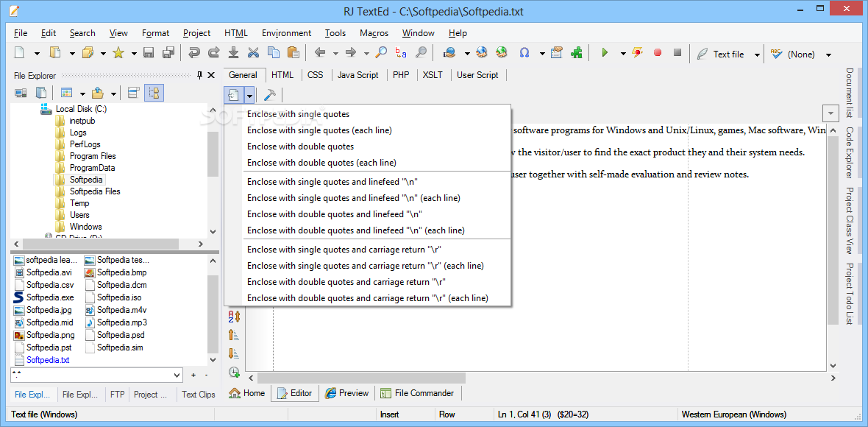This screenshot has width=868, height=427.
Task: Open the (None) spell check language dropdown
Action: 828,54
